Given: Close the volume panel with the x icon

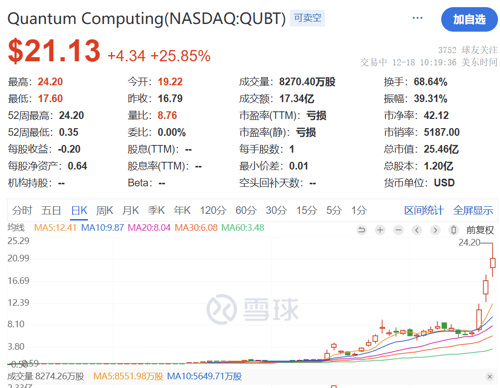Looking at the screenshot, I should tap(489, 377).
